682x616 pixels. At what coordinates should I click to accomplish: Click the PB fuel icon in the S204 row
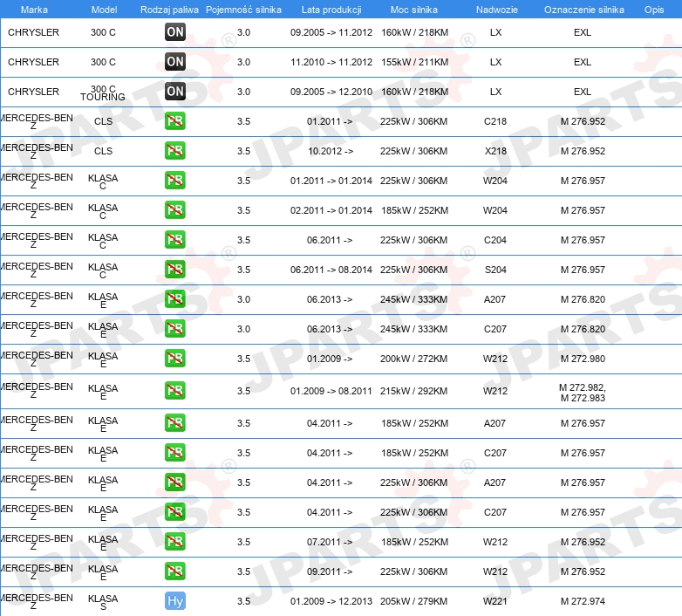click(175, 269)
